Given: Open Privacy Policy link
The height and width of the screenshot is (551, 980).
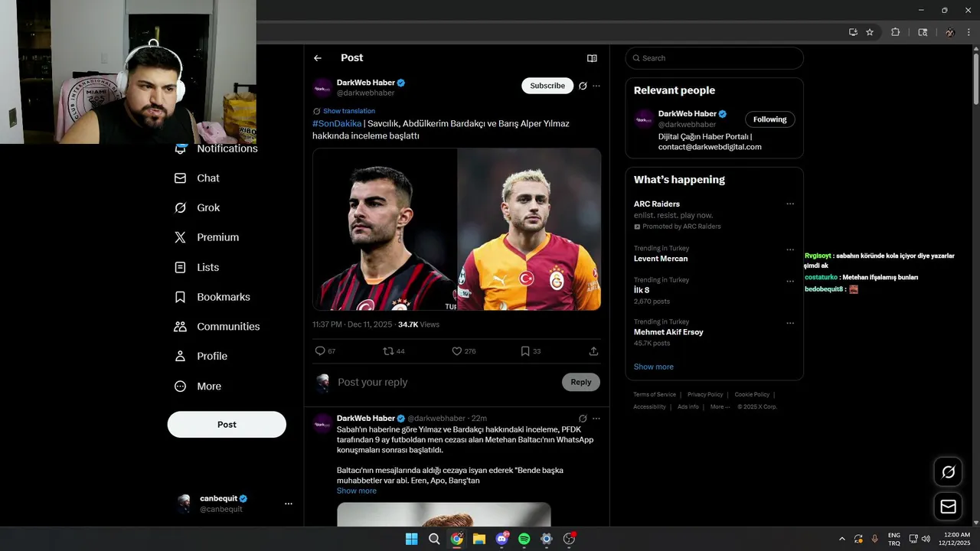Looking at the screenshot, I should pyautogui.click(x=705, y=395).
